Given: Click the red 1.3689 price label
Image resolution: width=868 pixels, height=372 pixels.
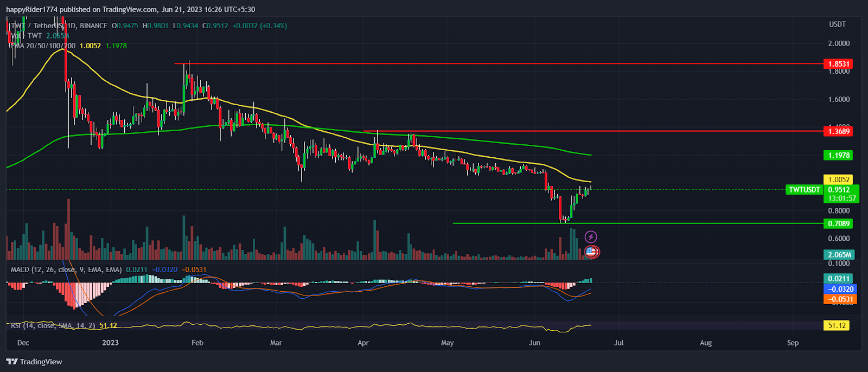Looking at the screenshot, I should pyautogui.click(x=838, y=131).
